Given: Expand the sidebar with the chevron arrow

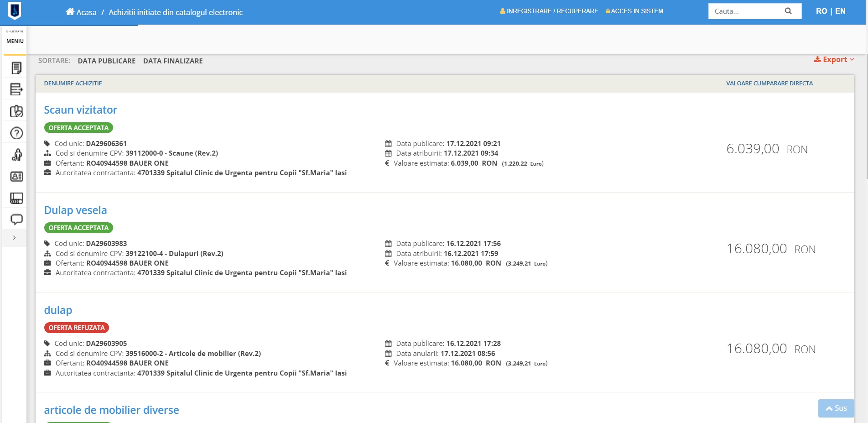Looking at the screenshot, I should [x=15, y=238].
